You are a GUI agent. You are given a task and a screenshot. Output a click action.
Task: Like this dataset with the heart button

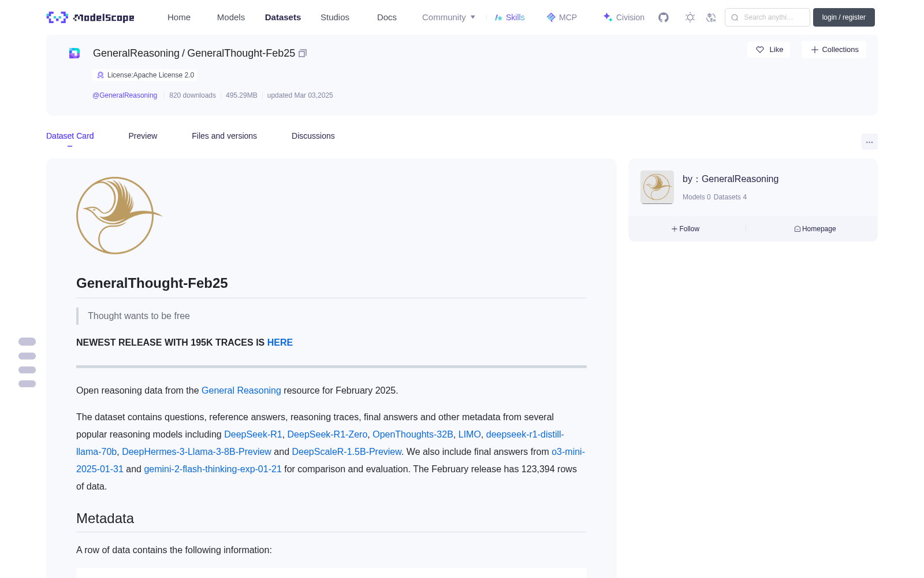pos(769,50)
